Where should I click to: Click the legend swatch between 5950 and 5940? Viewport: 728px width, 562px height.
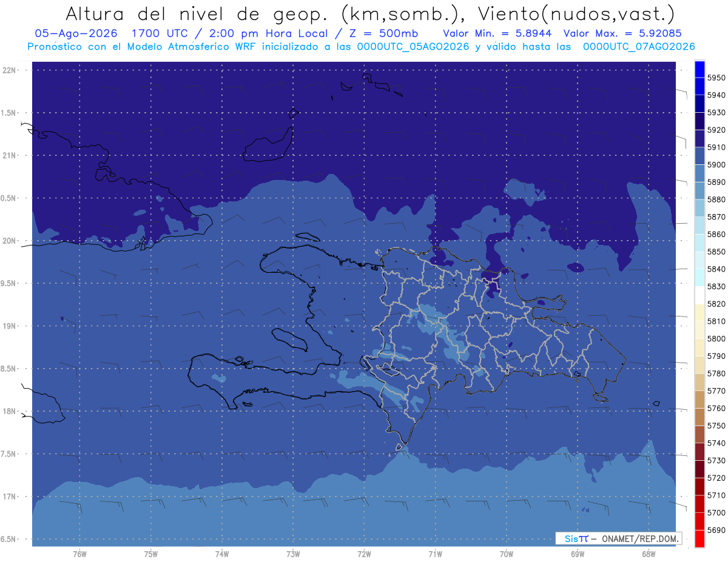[x=699, y=87]
